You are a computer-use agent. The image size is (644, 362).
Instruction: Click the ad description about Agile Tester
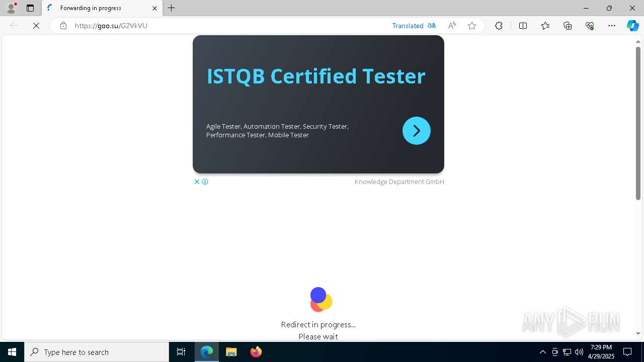click(277, 131)
